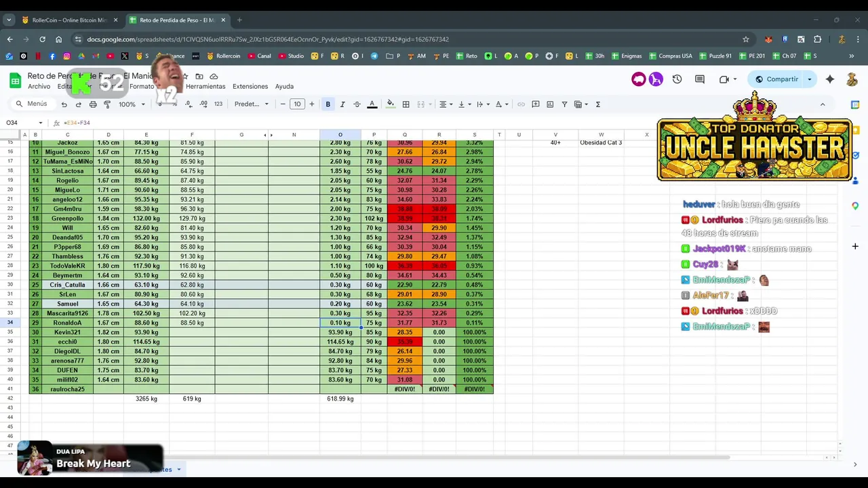Increase font size with plus button
The width and height of the screenshot is (868, 488).
click(x=312, y=104)
